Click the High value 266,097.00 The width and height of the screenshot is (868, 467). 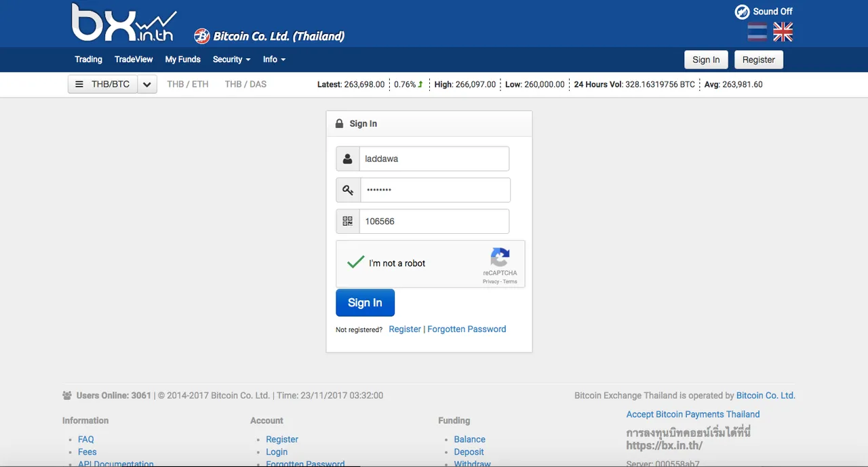pos(475,85)
